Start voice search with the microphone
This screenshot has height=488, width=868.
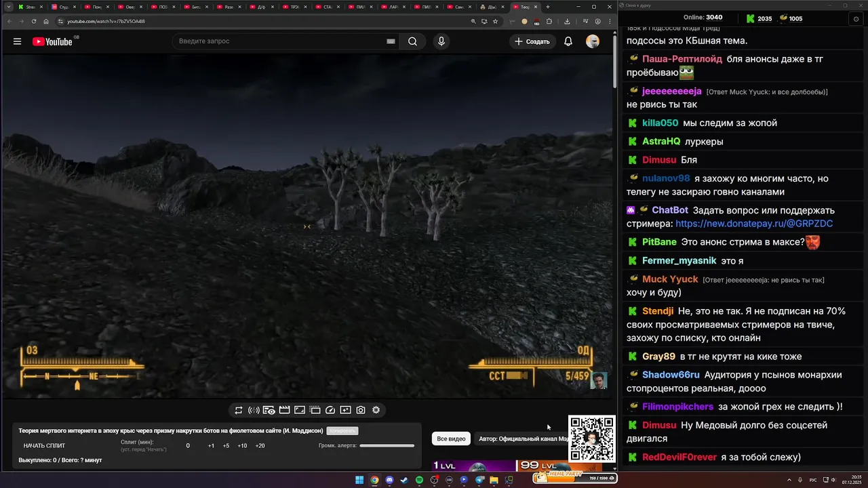tap(441, 41)
